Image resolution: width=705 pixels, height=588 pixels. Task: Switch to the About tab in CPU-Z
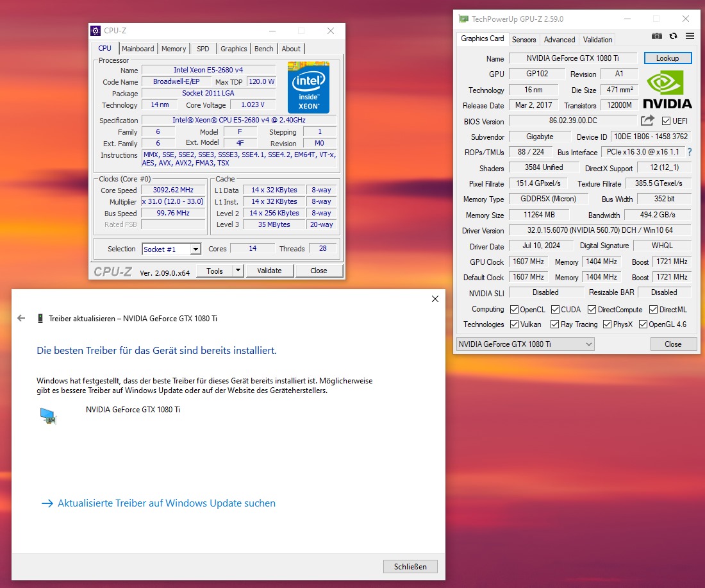point(291,49)
